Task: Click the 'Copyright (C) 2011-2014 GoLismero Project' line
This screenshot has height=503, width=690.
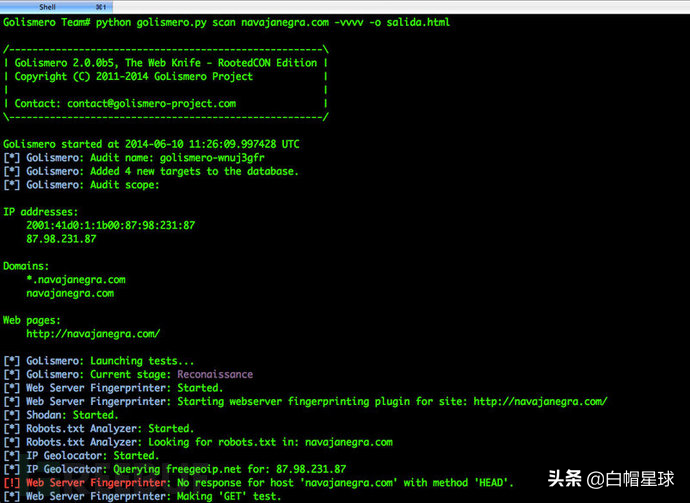Action: 134,77
